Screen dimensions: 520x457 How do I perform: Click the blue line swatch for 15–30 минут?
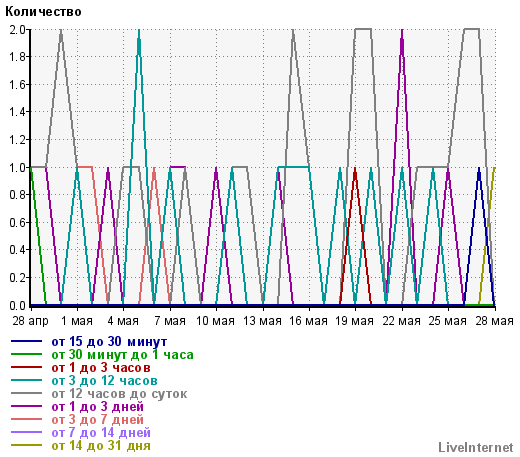26,341
